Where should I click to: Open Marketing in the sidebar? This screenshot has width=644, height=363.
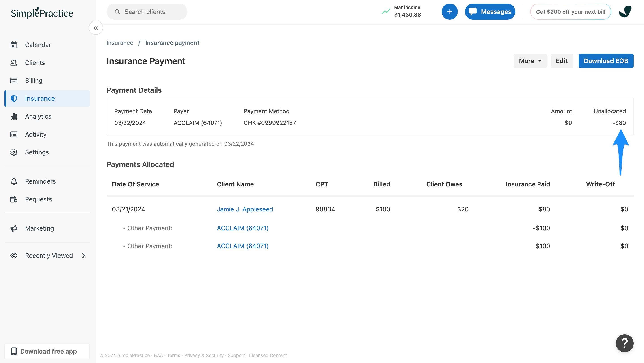click(47, 228)
